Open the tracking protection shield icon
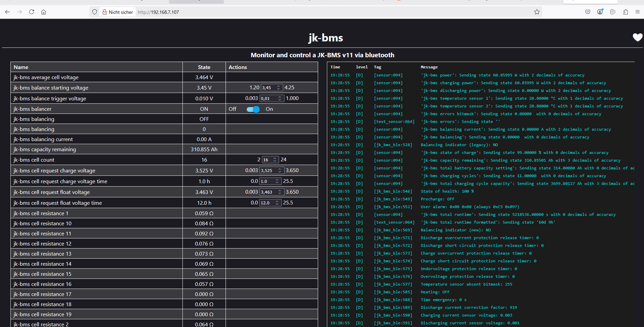 pyautogui.click(x=95, y=12)
